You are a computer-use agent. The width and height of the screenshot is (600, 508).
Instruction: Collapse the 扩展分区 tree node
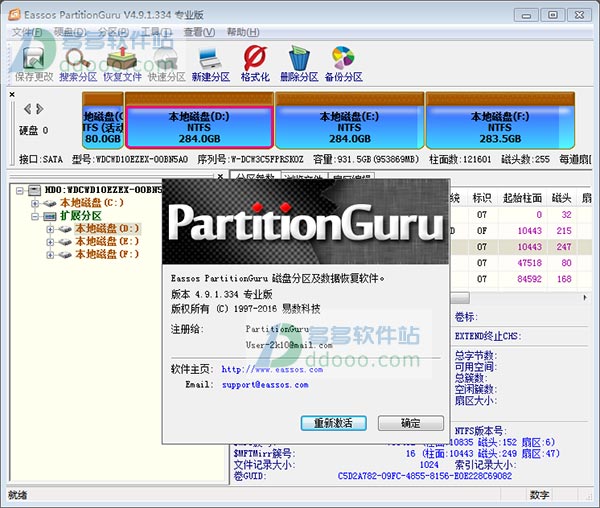click(35, 217)
